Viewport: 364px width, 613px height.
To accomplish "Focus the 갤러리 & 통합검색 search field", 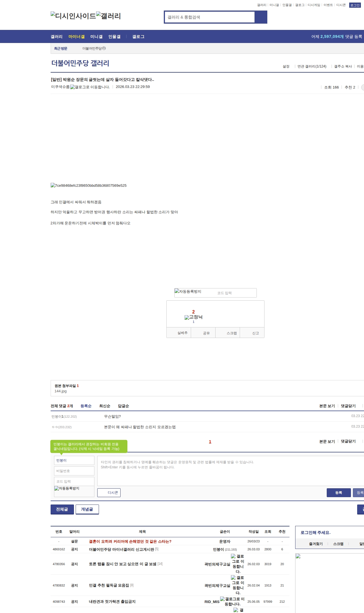I will tap(210, 17).
